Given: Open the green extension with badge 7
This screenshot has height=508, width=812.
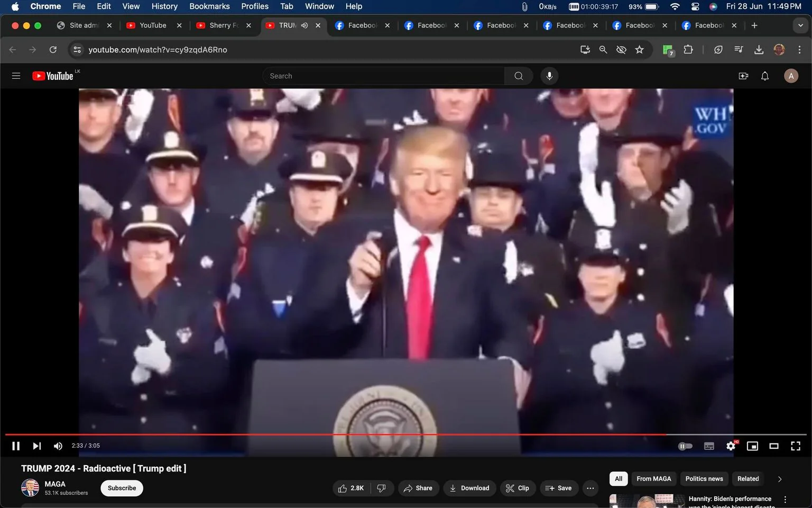Looking at the screenshot, I should 668,50.
